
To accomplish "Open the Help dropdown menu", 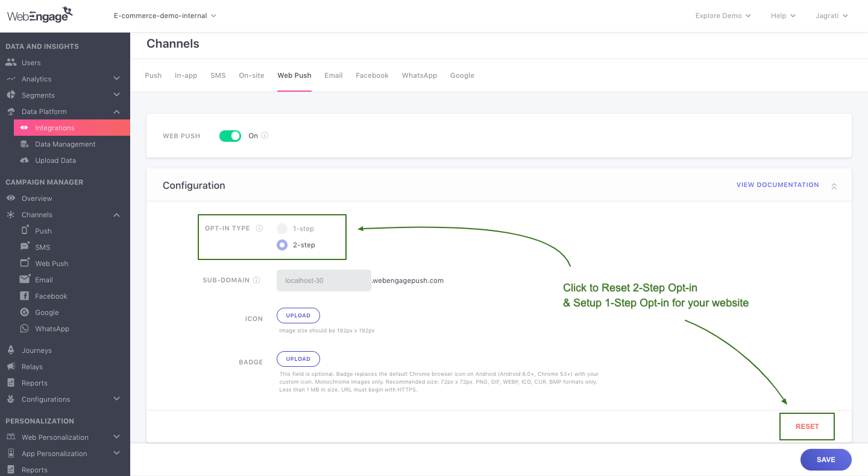I will click(783, 16).
